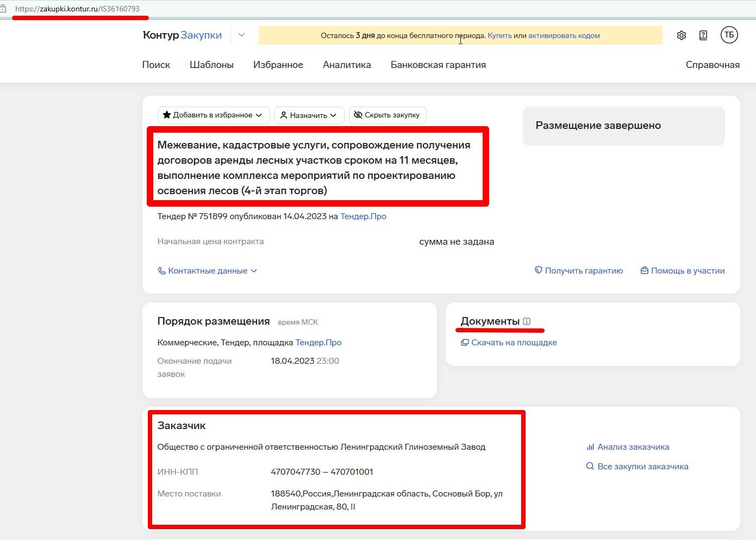The width and height of the screenshot is (756, 540).
Task: Click Скачать на площадке link
Action: pyautogui.click(x=509, y=343)
